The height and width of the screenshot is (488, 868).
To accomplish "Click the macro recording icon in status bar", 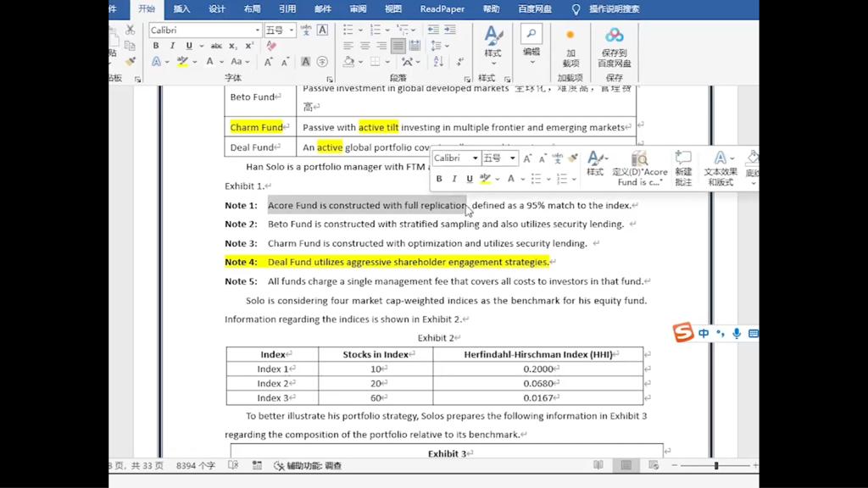I will click(x=257, y=465).
